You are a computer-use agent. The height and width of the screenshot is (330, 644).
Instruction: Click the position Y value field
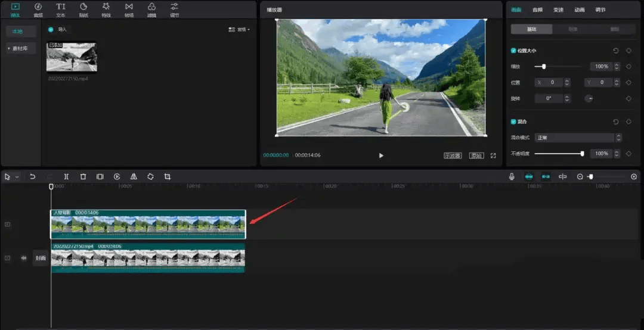point(599,82)
